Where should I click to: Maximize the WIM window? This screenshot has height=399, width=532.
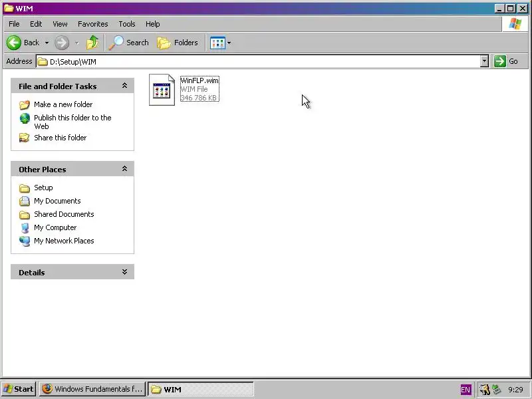click(510, 8)
